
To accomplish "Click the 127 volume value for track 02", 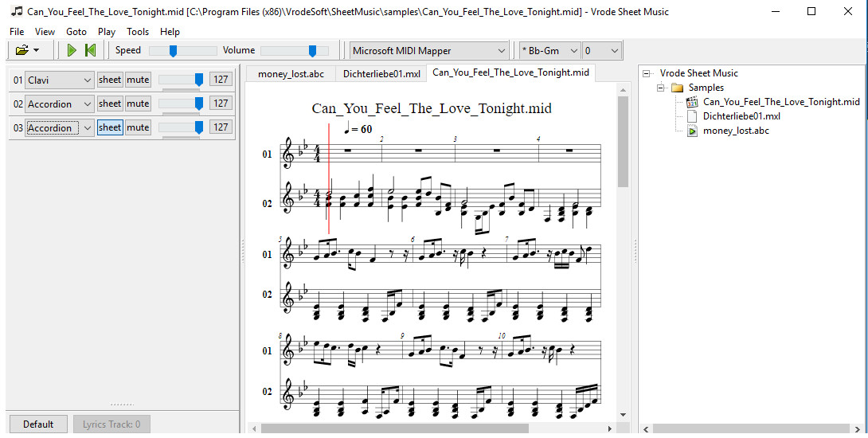I will click(x=221, y=104).
